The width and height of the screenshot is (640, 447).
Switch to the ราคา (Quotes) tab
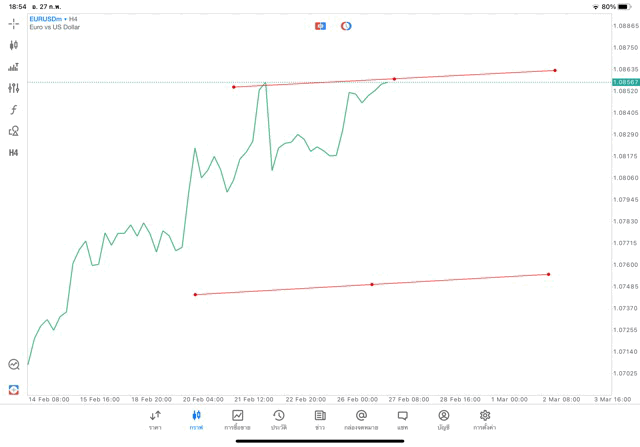pyautogui.click(x=155, y=420)
